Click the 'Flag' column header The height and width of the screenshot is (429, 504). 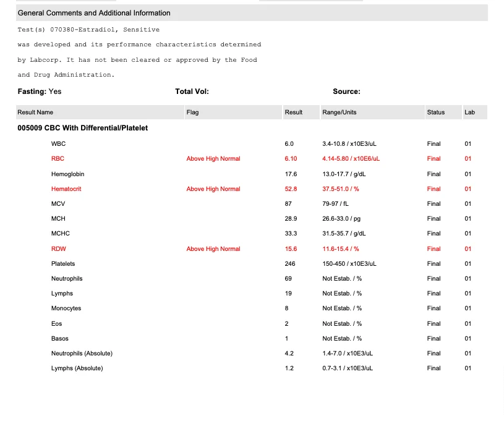[x=192, y=112]
